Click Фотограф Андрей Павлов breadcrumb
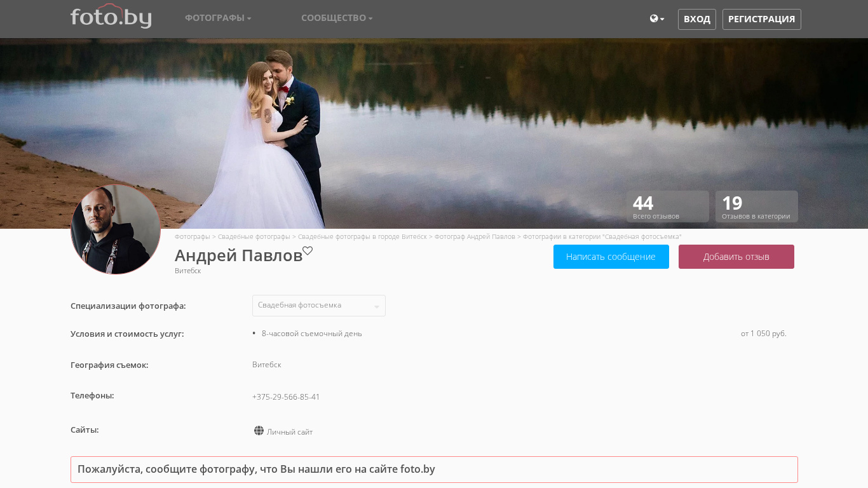The width and height of the screenshot is (868, 488). [x=475, y=236]
